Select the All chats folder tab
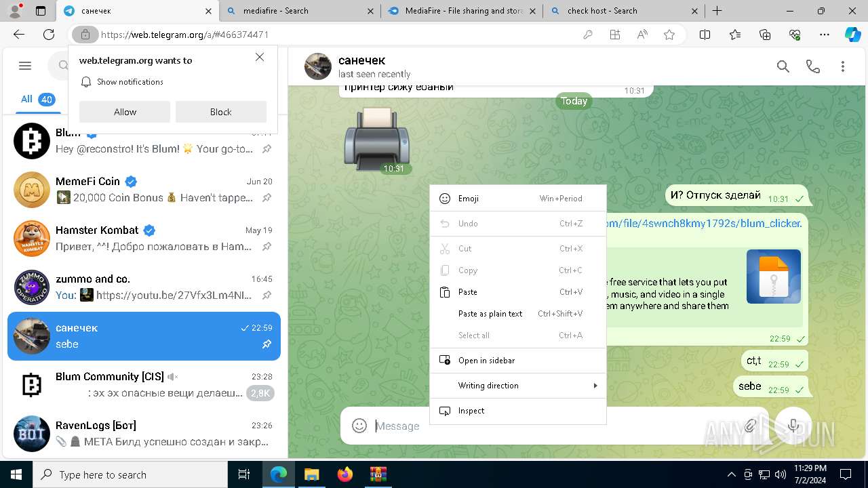Image resolution: width=868 pixels, height=488 pixels. (x=37, y=99)
